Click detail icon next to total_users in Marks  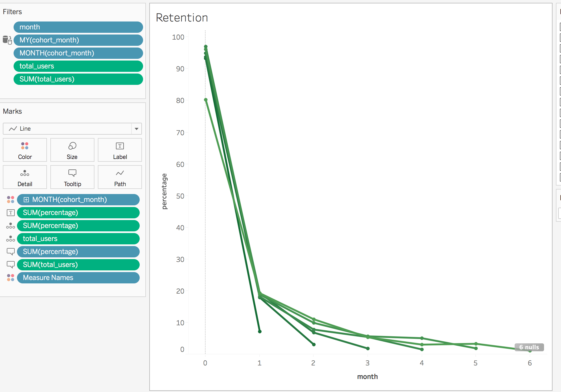(x=10, y=239)
